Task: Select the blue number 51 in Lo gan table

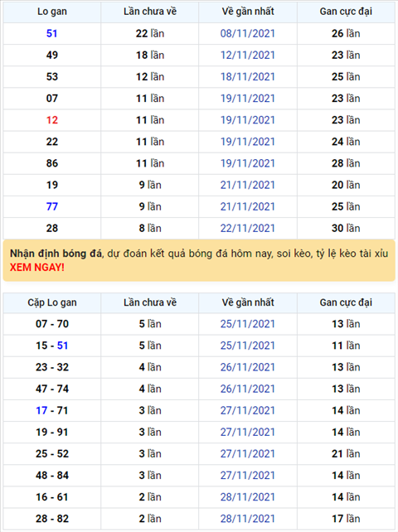Action: 52,34
